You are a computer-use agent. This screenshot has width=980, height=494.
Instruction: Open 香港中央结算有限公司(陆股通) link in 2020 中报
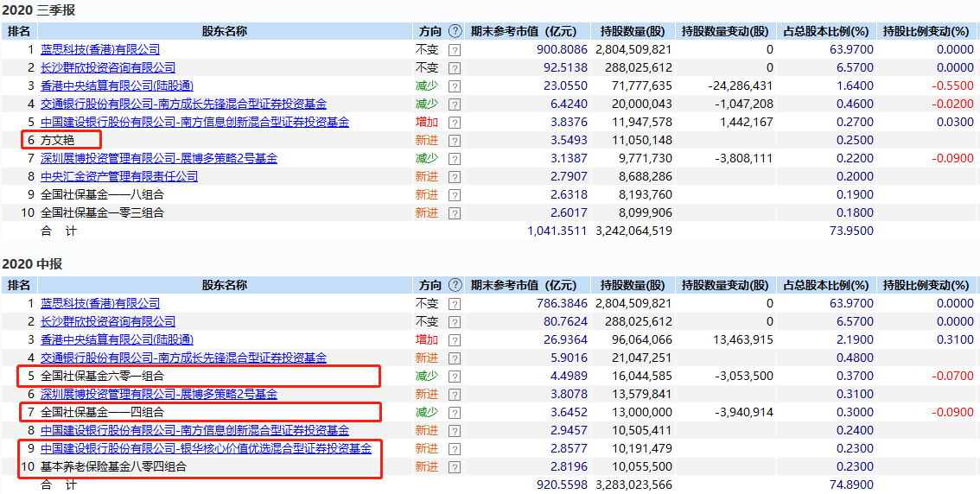tap(117, 339)
